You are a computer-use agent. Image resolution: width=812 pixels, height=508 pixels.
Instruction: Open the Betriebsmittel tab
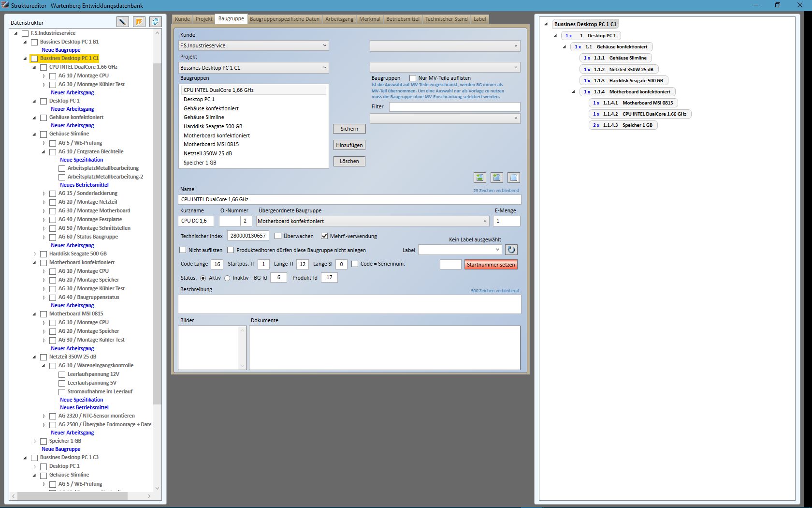pos(403,19)
